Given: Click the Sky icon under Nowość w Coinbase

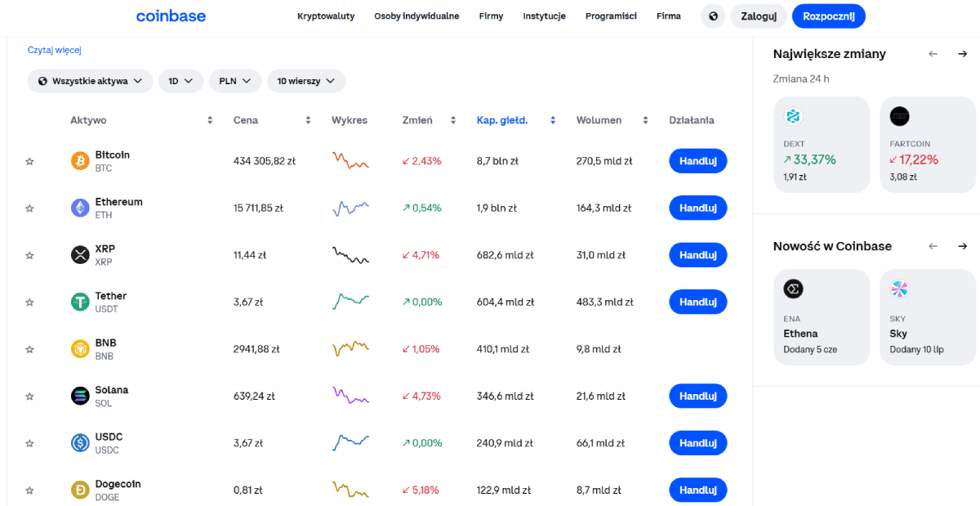Looking at the screenshot, I should [x=899, y=289].
